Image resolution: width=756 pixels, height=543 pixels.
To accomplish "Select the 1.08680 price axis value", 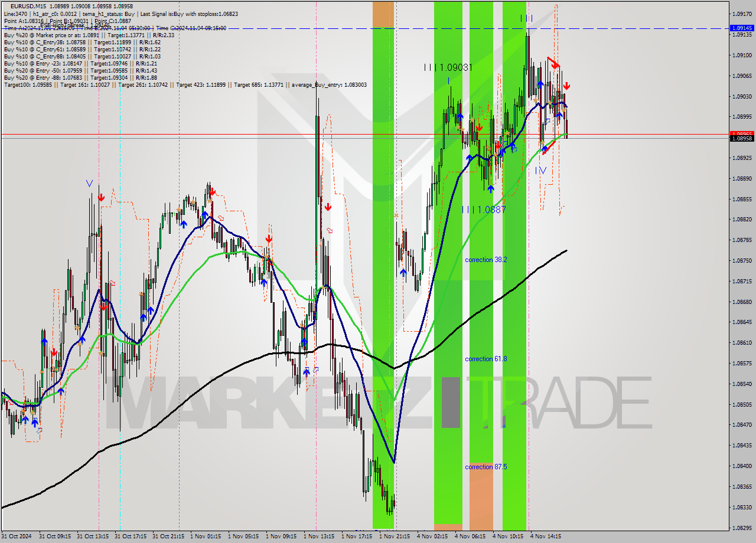I will 742,302.
